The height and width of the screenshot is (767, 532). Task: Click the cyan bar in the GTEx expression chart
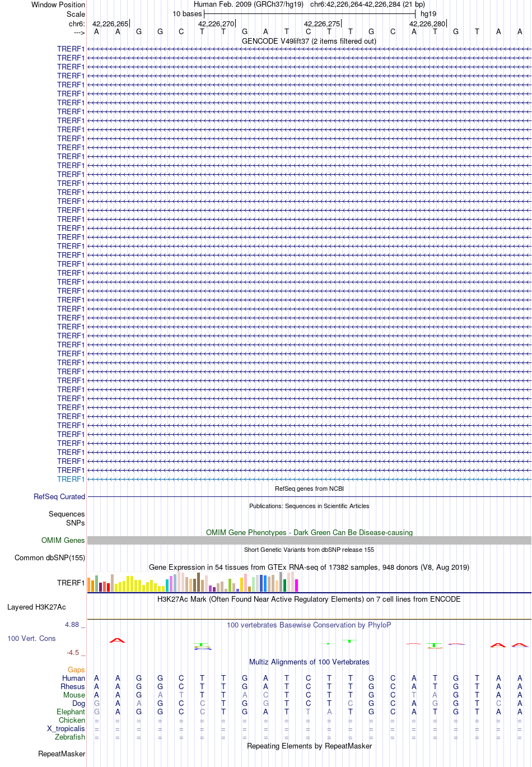point(167,585)
